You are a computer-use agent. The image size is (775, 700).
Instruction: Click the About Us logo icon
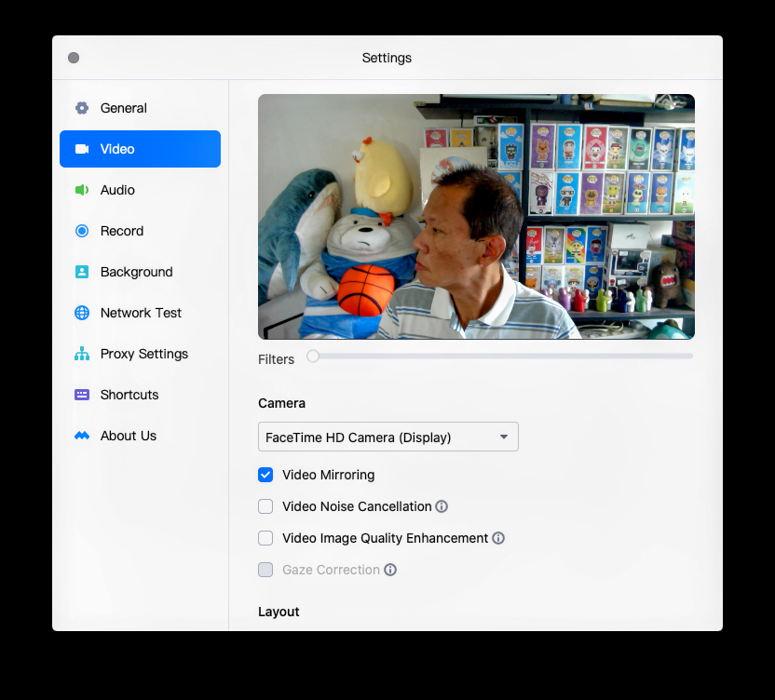82,436
